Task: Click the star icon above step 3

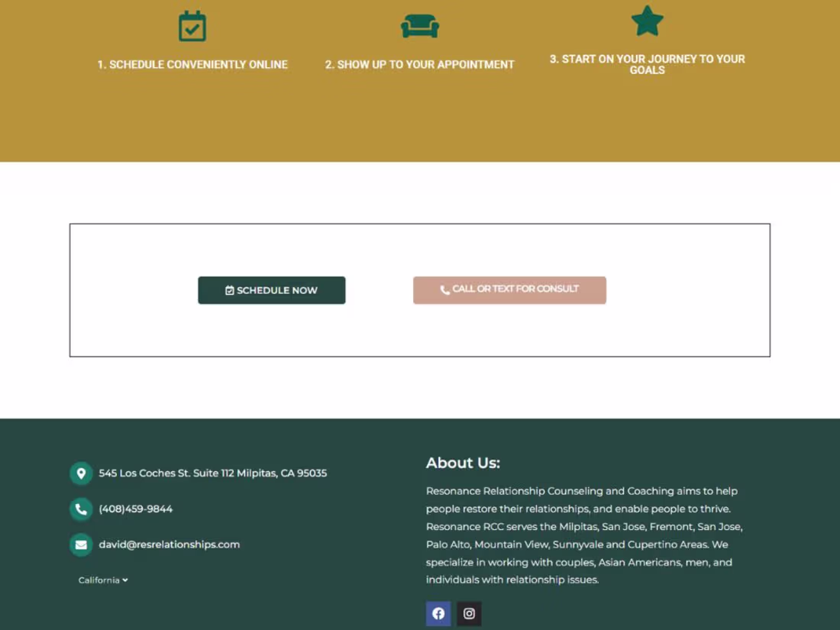Action: coord(648,21)
